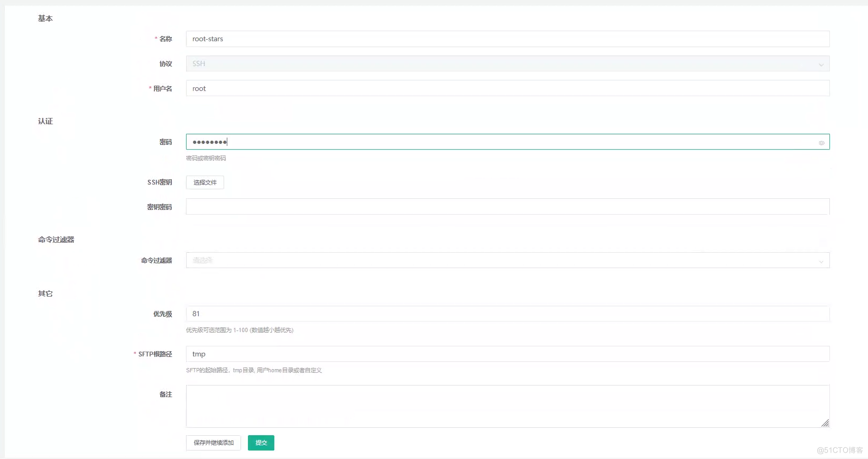Image resolution: width=868 pixels, height=459 pixels.
Task: Click the 密钥密码 input field
Action: pyautogui.click(x=507, y=207)
